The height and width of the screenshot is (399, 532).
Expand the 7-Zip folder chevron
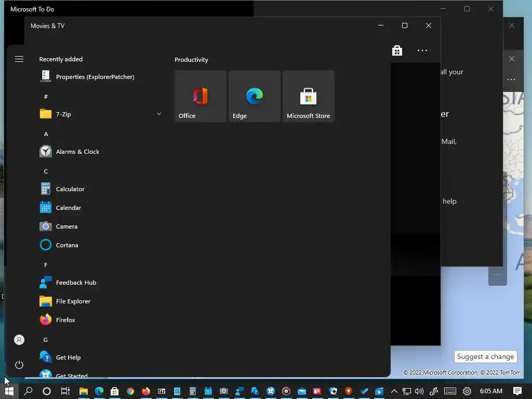[159, 114]
